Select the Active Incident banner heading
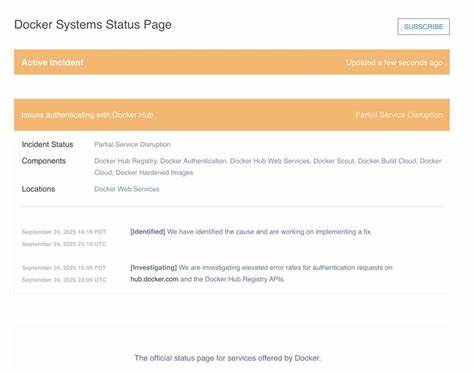This screenshot has width=474, height=372. (x=53, y=62)
